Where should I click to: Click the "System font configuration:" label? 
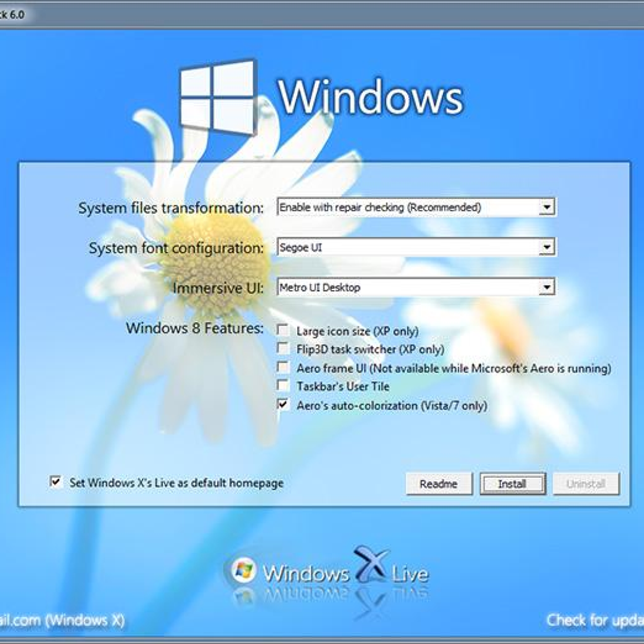tap(176, 248)
